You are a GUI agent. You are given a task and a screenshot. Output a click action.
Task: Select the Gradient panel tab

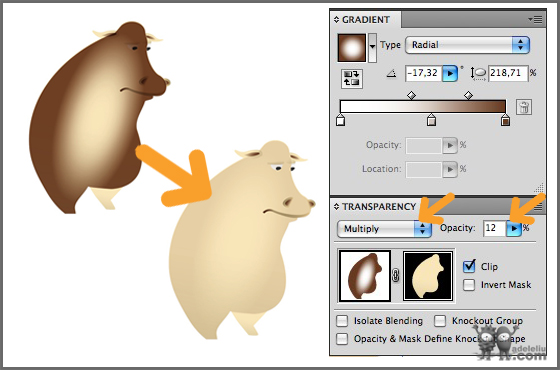(366, 20)
